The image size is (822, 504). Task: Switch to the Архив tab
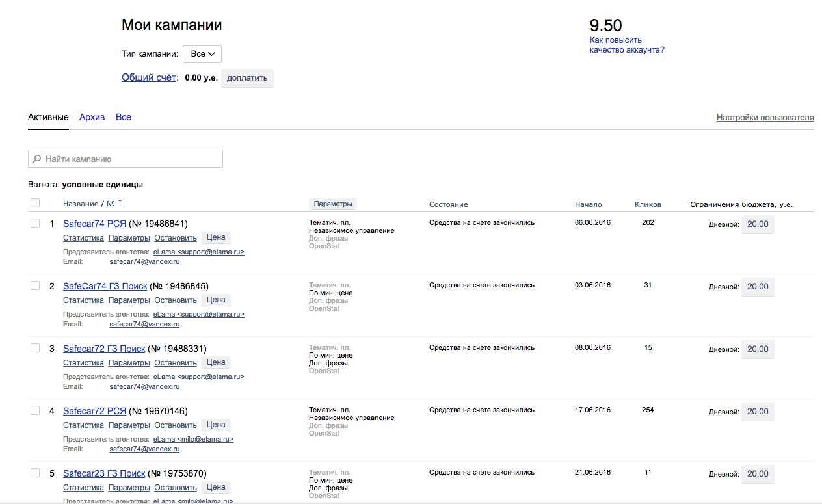click(x=92, y=118)
